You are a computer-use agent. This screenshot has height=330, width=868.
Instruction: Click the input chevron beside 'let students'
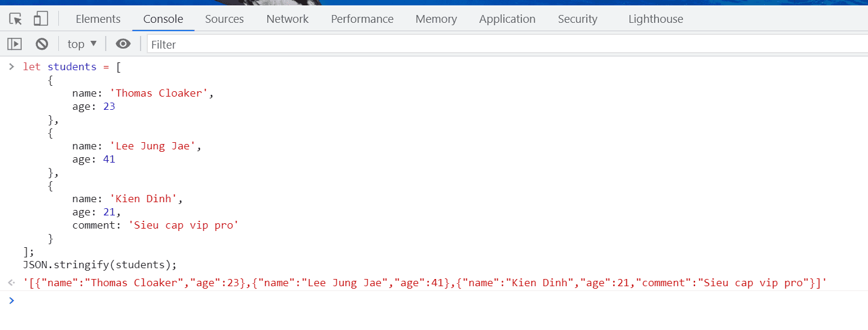(x=11, y=67)
